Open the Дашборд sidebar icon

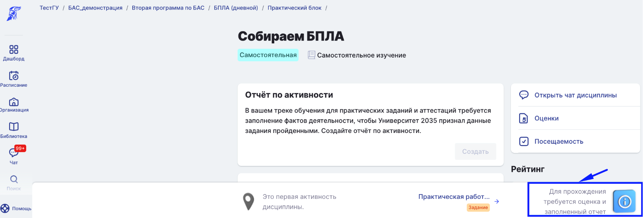[14, 50]
